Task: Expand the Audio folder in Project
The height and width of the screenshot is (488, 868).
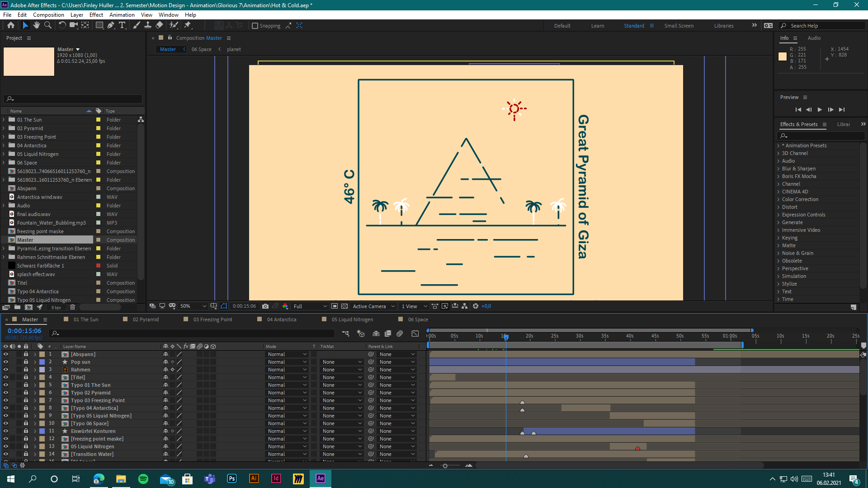Action: (x=4, y=206)
